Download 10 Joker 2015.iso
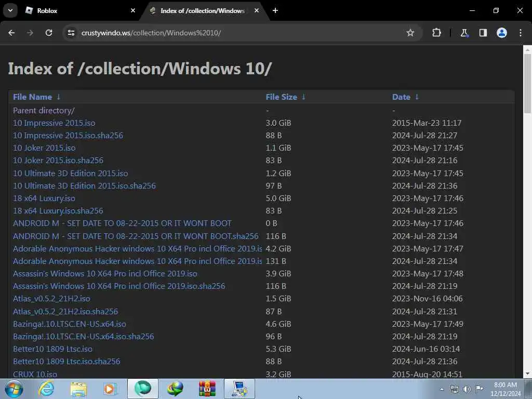532x399 pixels. (44, 148)
